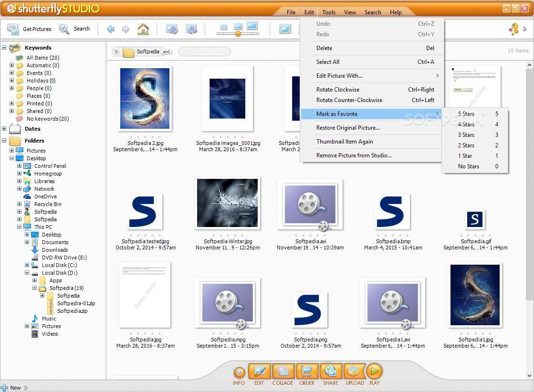Click the colorful dots icon in toolbar
Image resolution: width=534 pixels, height=392 pixels.
pos(513,29)
